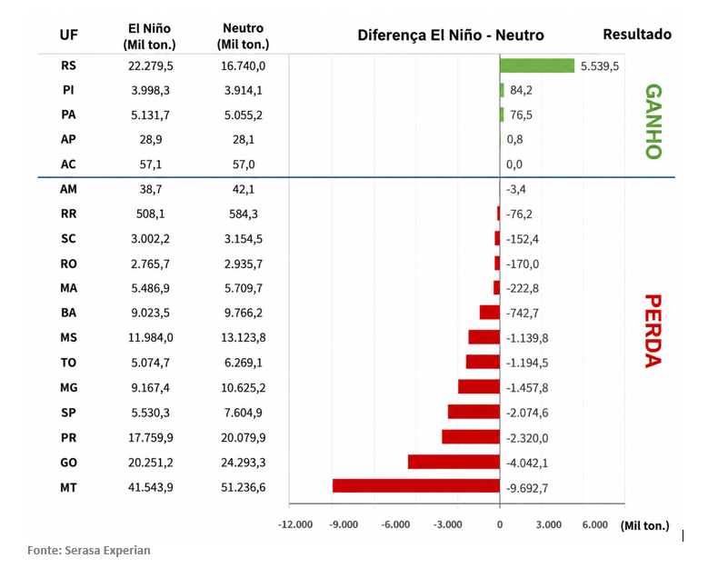Click the value "51.236,6"
Viewport: 728px width, 578px height.
click(x=243, y=487)
